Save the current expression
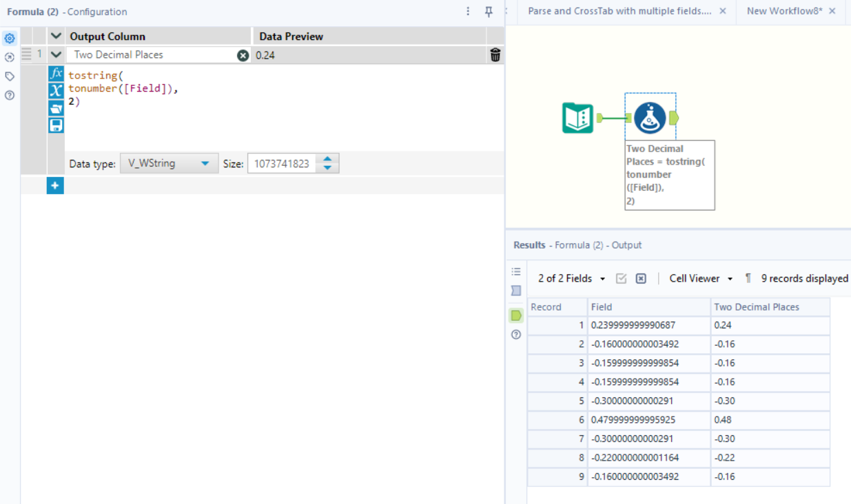851x504 pixels. tap(56, 125)
